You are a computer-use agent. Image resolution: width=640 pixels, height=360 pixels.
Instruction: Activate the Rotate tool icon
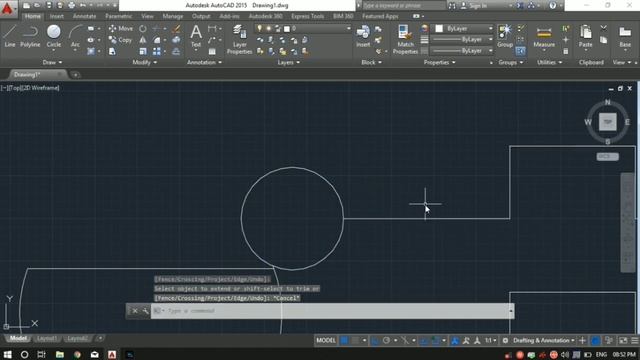click(x=142, y=29)
